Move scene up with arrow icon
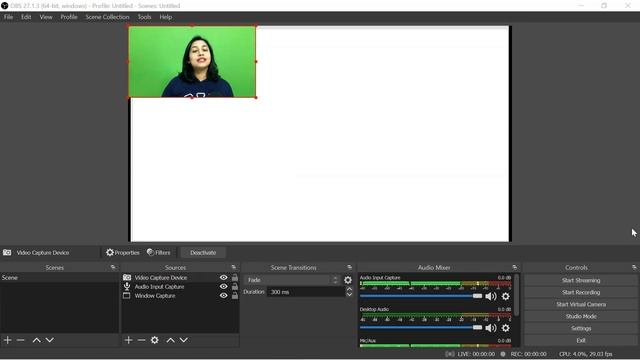 coord(36,340)
